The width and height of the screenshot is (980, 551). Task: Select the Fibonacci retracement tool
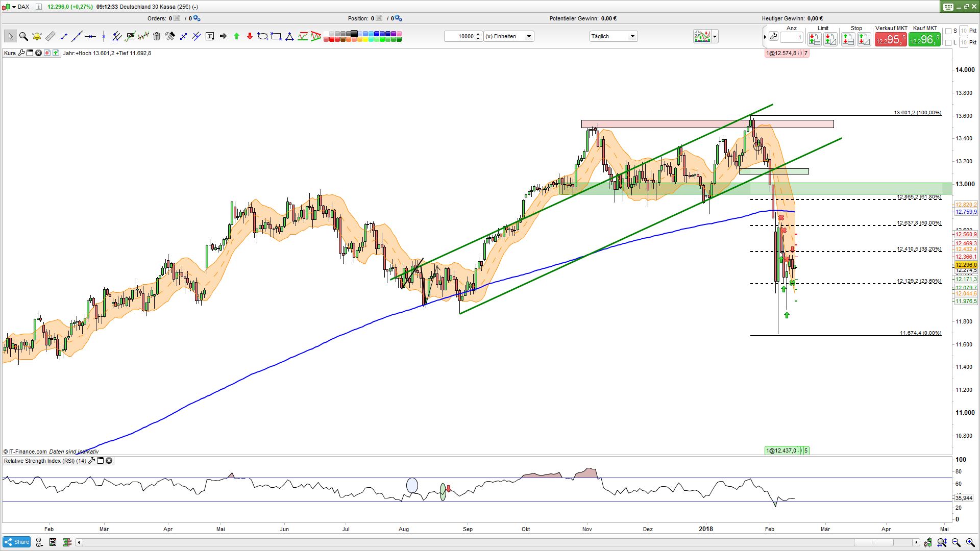pyautogui.click(x=130, y=36)
